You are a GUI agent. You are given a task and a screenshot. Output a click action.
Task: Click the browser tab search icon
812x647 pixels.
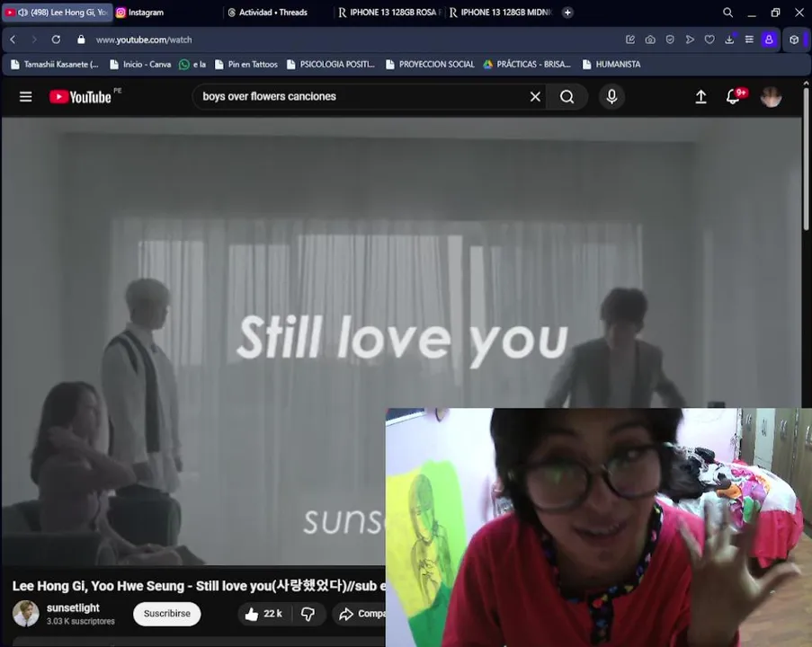[x=727, y=13]
